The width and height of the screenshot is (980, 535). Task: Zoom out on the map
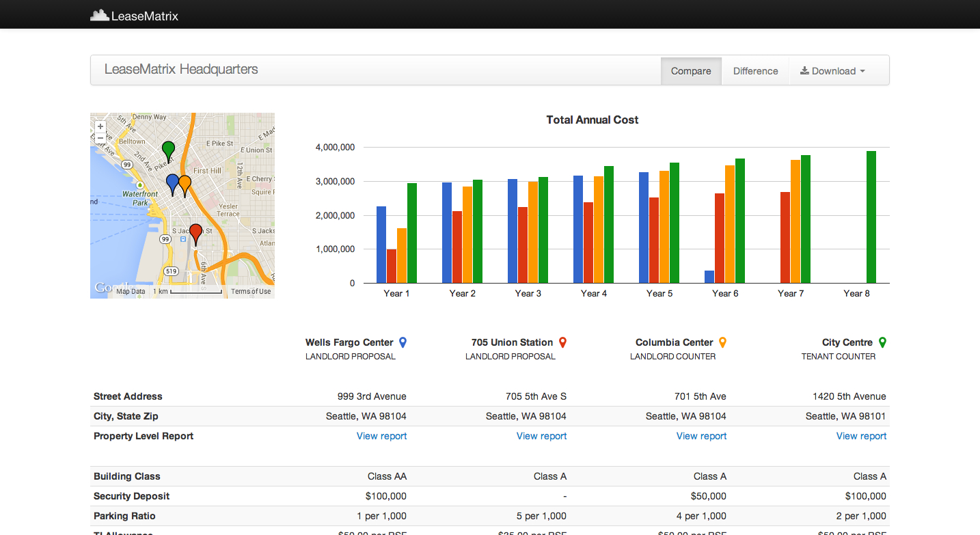pos(100,137)
